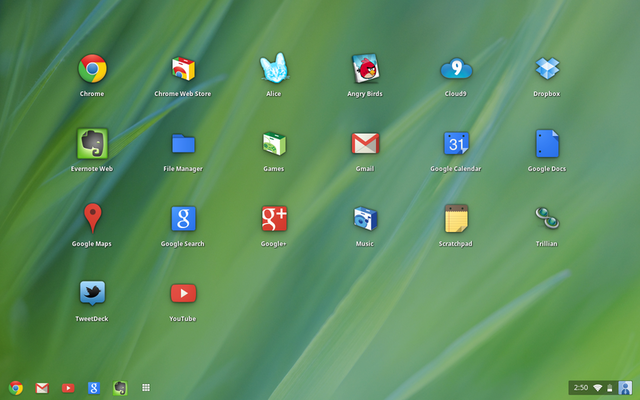Launch Gmail from the app grid

click(365, 143)
